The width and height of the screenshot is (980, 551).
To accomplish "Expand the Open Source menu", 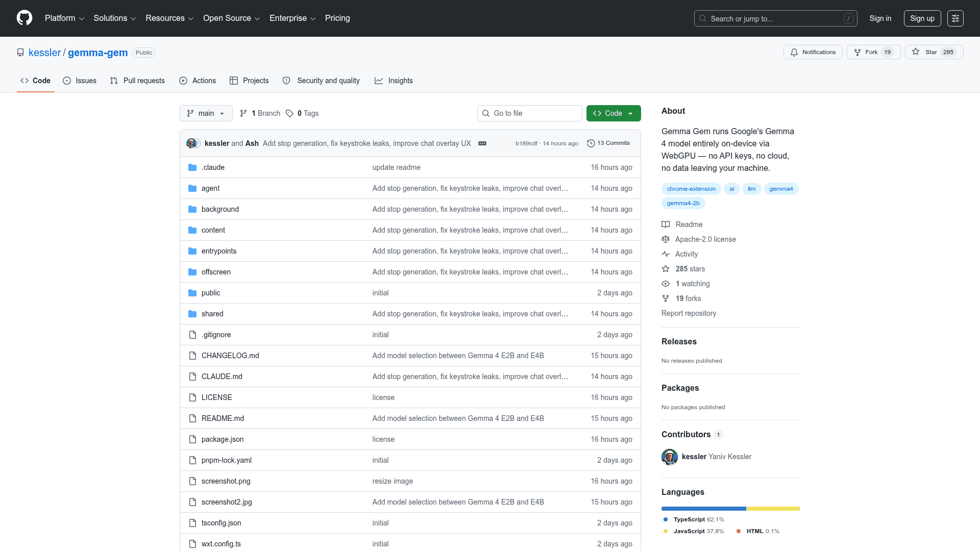I will (x=231, y=18).
